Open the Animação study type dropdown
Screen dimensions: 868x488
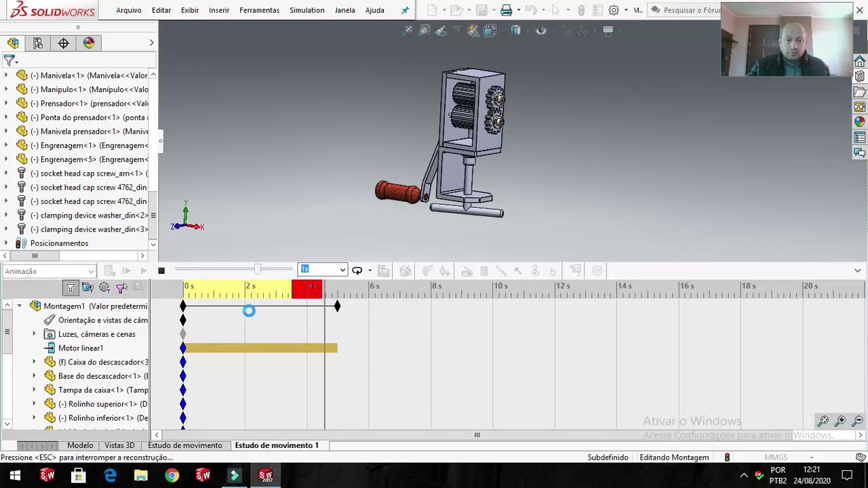click(x=49, y=271)
